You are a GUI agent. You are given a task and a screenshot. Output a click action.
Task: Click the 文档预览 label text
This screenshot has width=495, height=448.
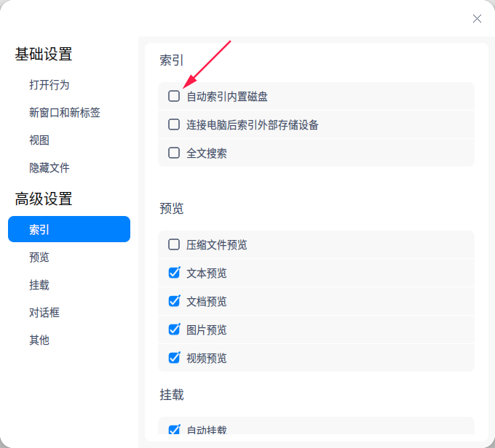point(207,302)
